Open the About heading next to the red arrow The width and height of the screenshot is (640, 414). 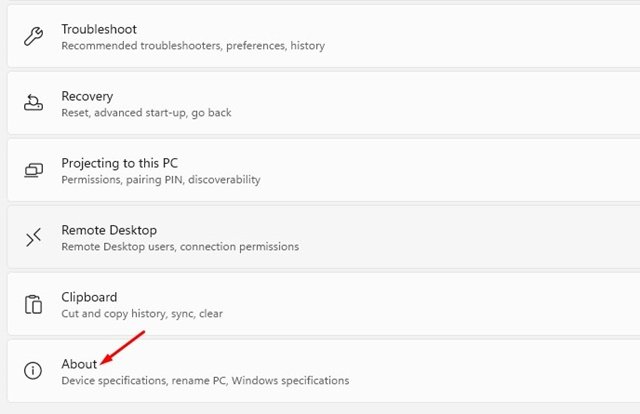(79, 364)
